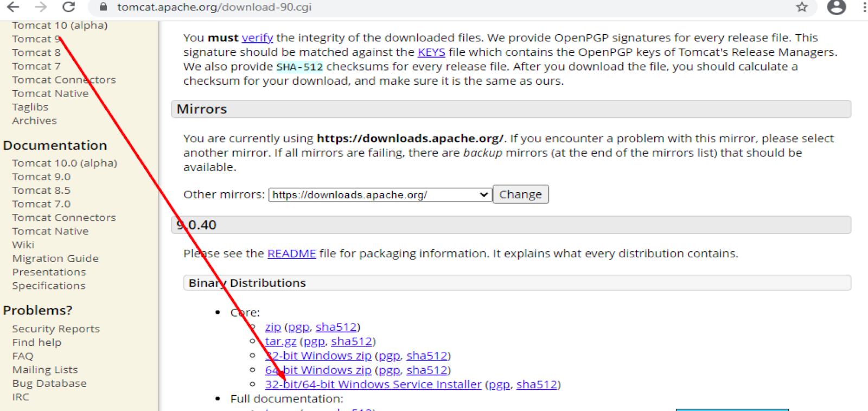Open the Other mirrors dropdown
868x411 pixels.
pos(380,195)
